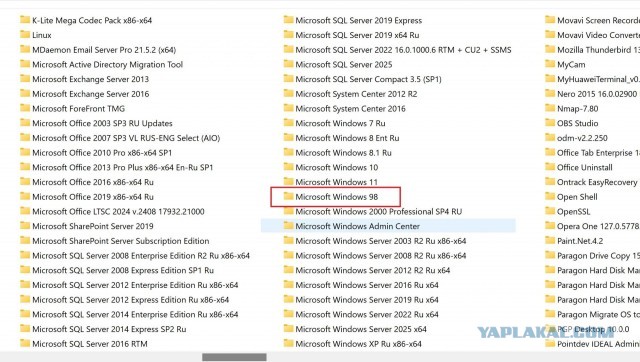Click folder icon of Office Uninstall
Image resolution: width=640 pixels, height=362 pixels.
[x=550, y=167]
